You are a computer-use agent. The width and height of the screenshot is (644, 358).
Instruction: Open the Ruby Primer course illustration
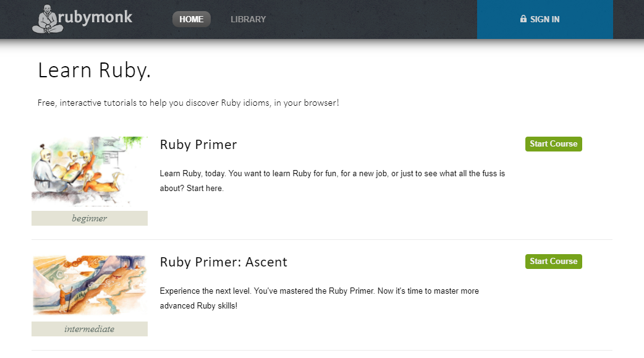click(90, 172)
